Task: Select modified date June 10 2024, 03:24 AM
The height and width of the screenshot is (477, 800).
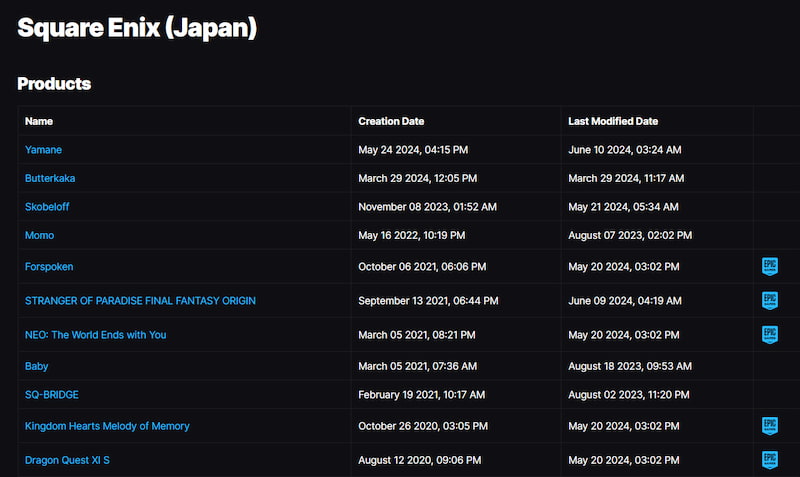Action: pyautogui.click(x=624, y=149)
